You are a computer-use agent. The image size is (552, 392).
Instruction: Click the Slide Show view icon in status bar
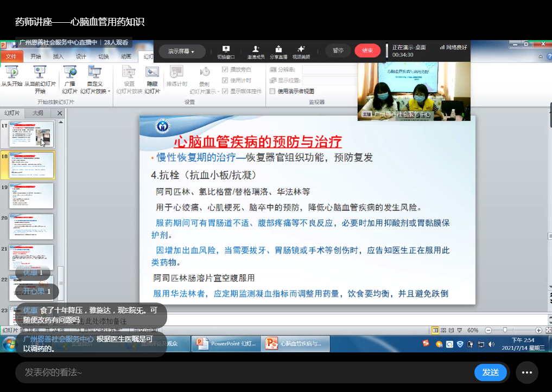point(459,331)
